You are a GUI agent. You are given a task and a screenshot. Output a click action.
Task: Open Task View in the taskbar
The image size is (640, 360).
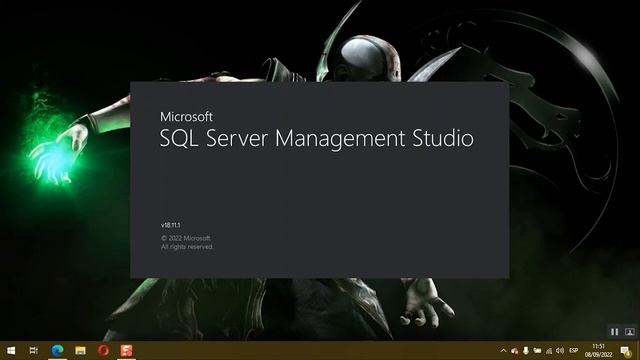(34, 351)
